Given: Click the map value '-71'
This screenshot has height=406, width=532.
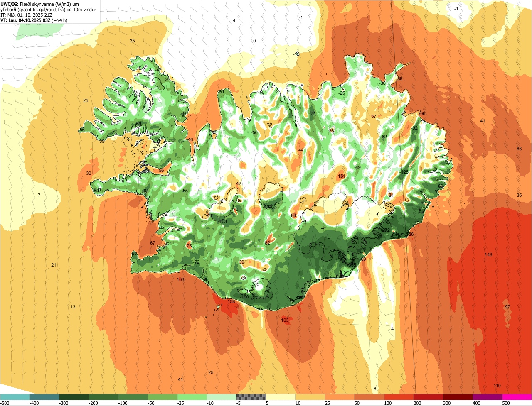Looking at the screenshot, I should (x=313, y=113).
